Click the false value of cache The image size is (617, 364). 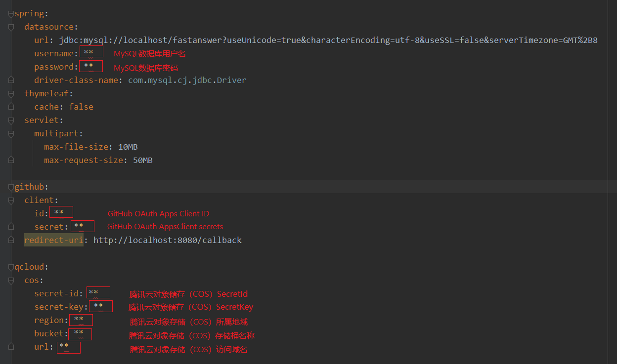(x=81, y=107)
